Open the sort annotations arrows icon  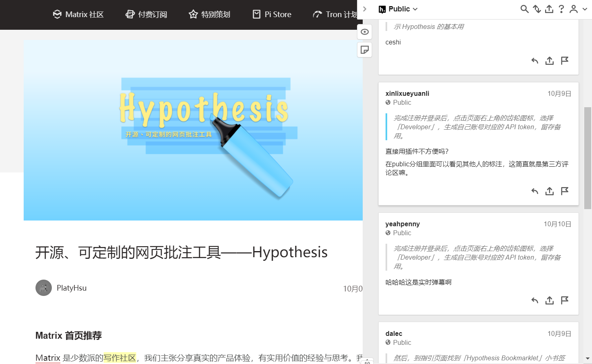(537, 9)
